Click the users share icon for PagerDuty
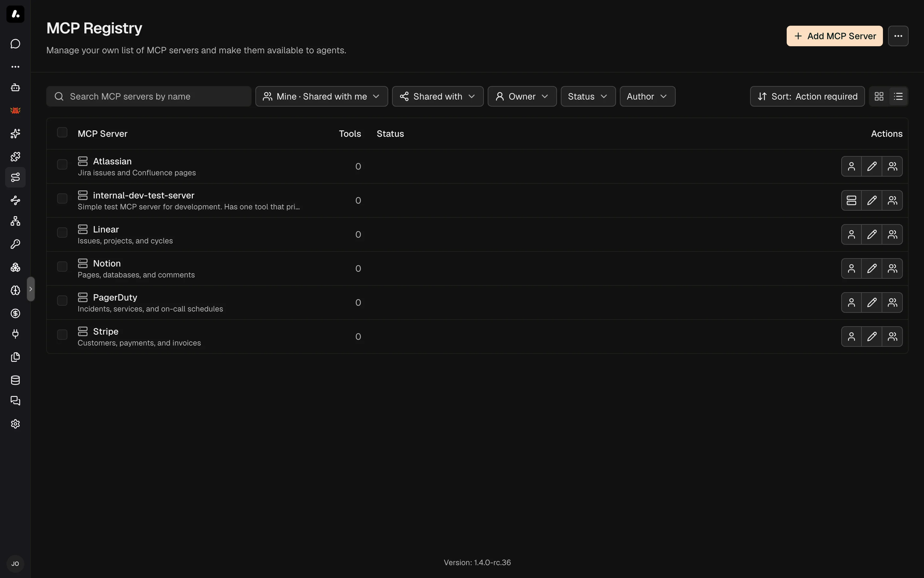Viewport: 924px width, 578px height. [892, 302]
